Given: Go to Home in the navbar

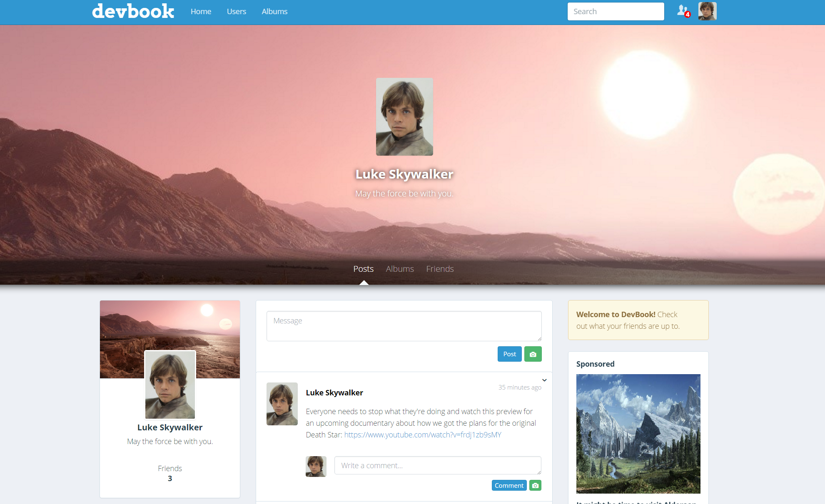Looking at the screenshot, I should (x=201, y=12).
